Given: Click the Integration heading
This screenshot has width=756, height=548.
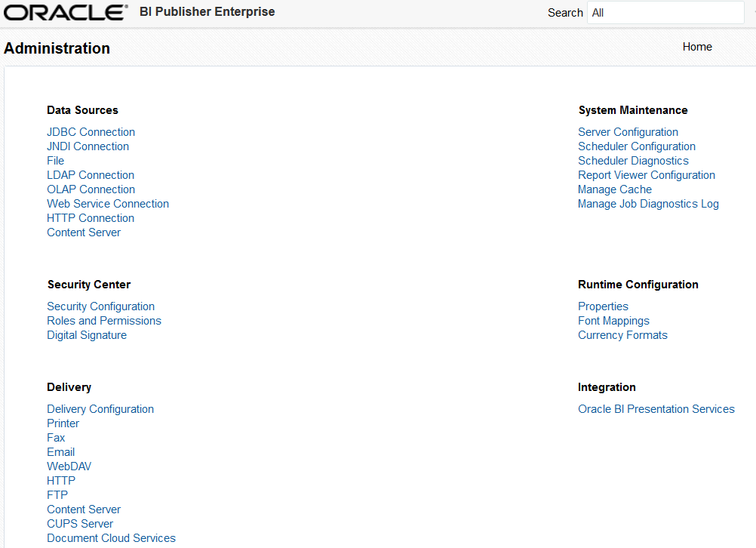Looking at the screenshot, I should (607, 387).
